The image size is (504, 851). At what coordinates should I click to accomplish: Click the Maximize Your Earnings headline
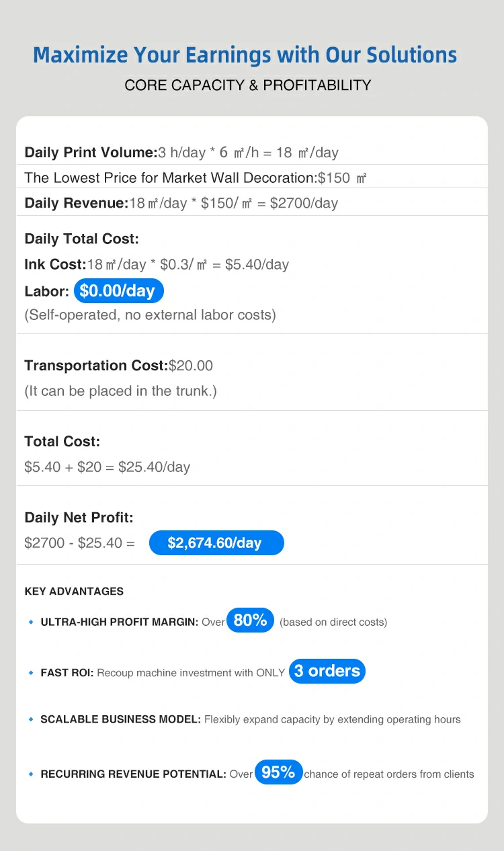point(245,55)
